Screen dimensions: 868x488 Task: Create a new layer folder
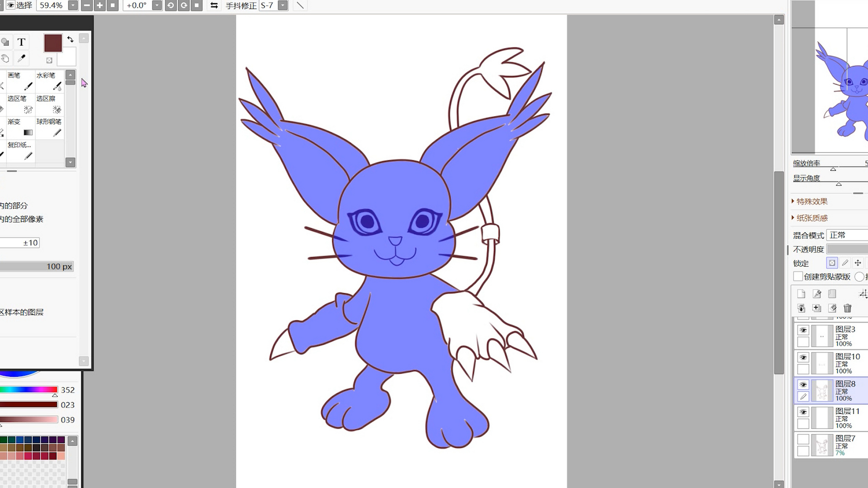832,294
